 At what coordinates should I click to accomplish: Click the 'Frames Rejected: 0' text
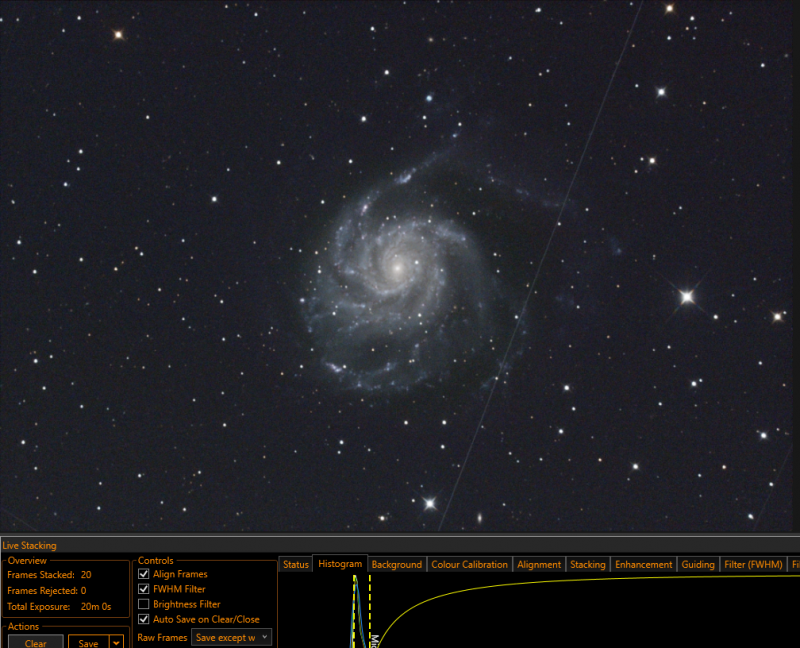(46, 590)
